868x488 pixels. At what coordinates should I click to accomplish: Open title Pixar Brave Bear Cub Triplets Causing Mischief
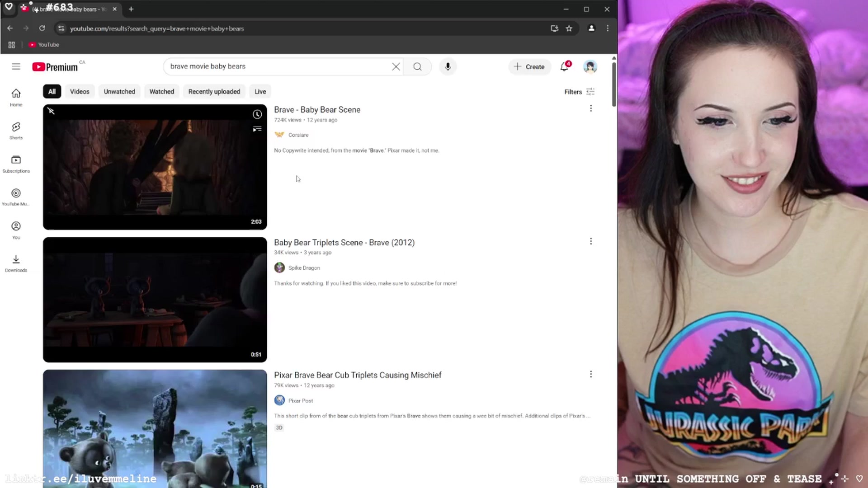(358, 375)
